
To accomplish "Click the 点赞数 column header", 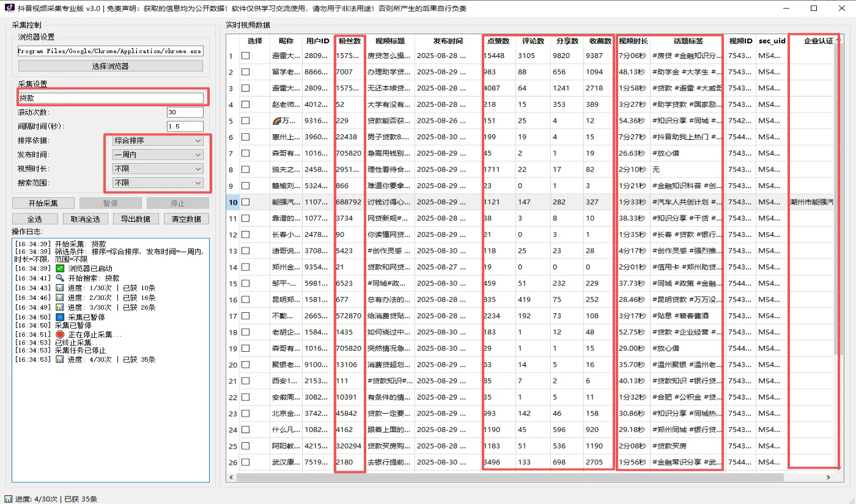I will [498, 41].
